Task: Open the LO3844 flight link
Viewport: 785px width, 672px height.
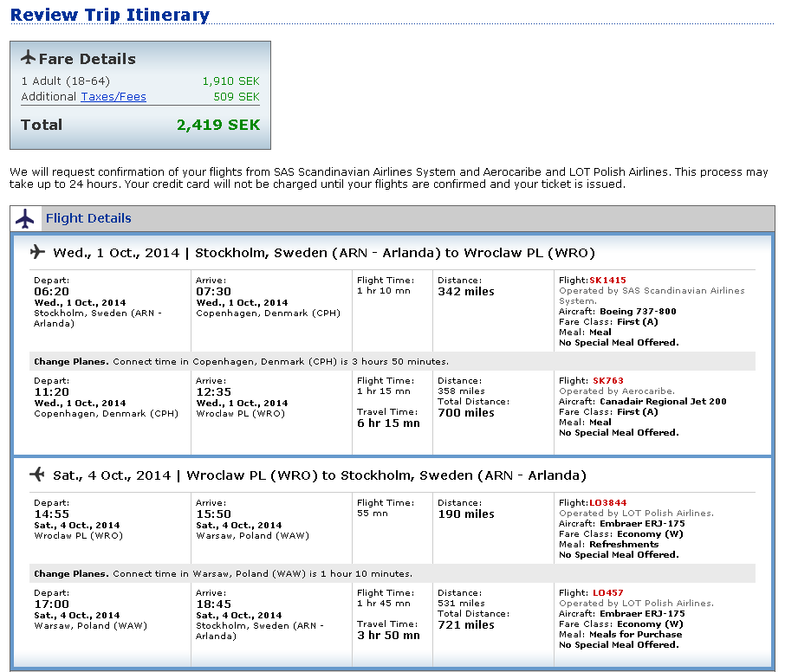Action: click(607, 503)
